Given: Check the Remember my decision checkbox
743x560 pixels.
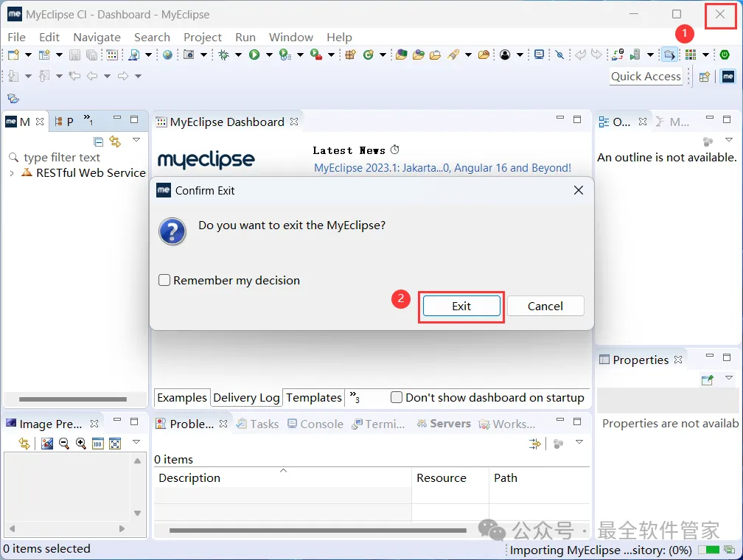Looking at the screenshot, I should click(x=164, y=280).
